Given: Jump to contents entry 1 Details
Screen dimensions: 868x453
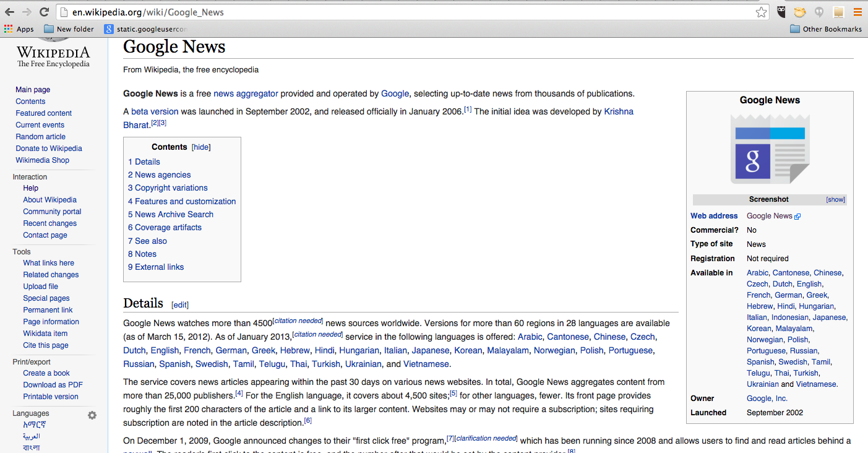Looking at the screenshot, I should (x=144, y=162).
